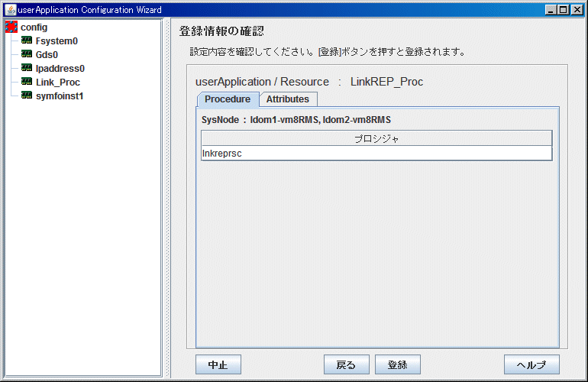Click the symfoinst1 resource icon

(x=27, y=95)
